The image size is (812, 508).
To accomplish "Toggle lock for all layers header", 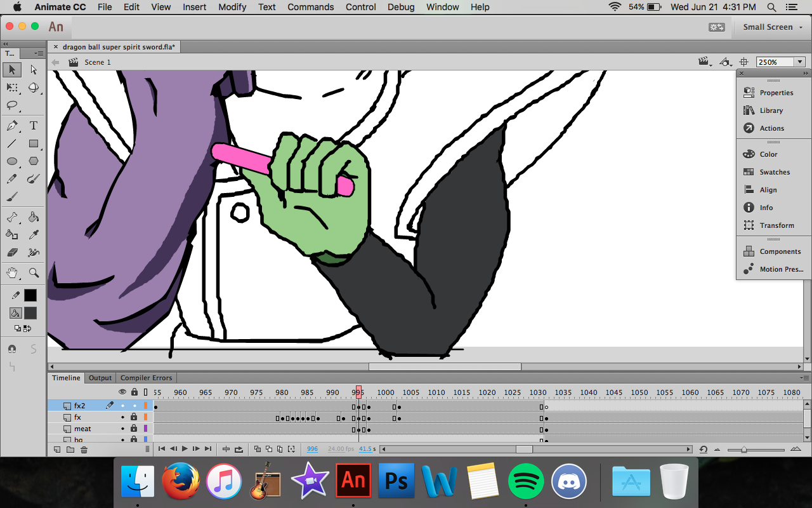I will tap(134, 392).
